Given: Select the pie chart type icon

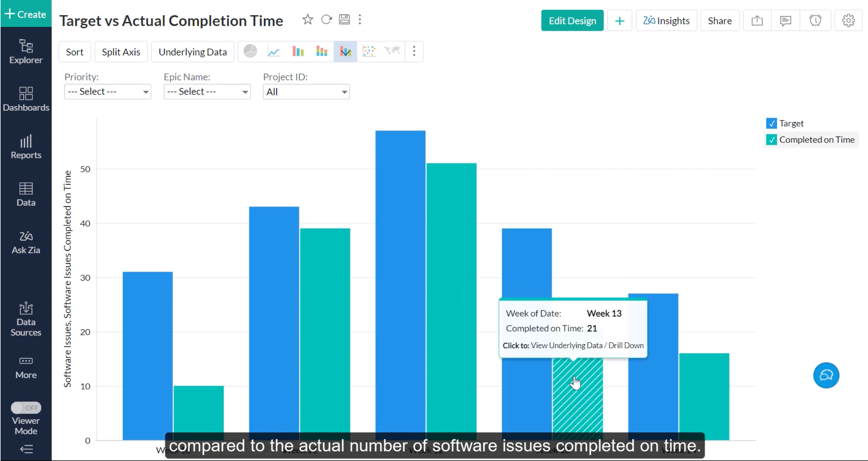Looking at the screenshot, I should [250, 52].
